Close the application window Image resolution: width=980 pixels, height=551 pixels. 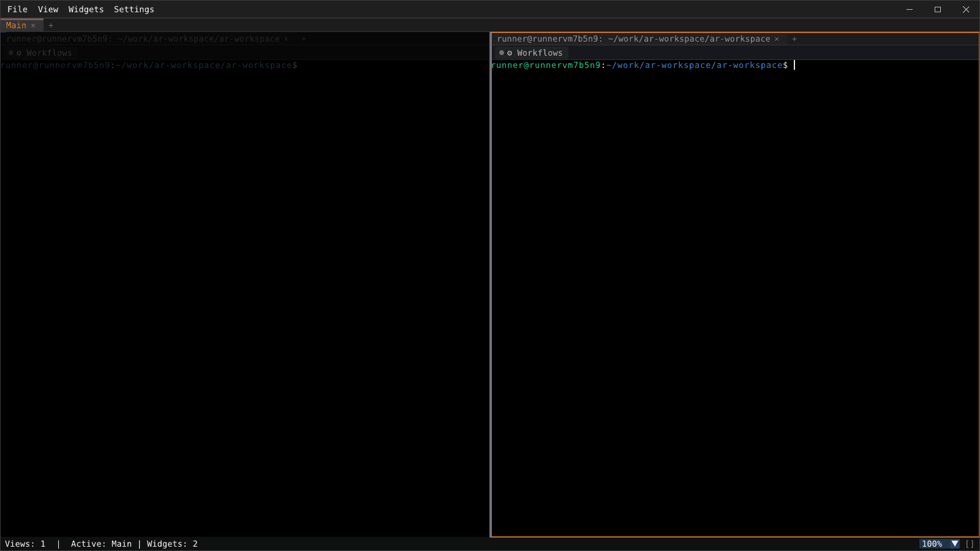(x=966, y=9)
